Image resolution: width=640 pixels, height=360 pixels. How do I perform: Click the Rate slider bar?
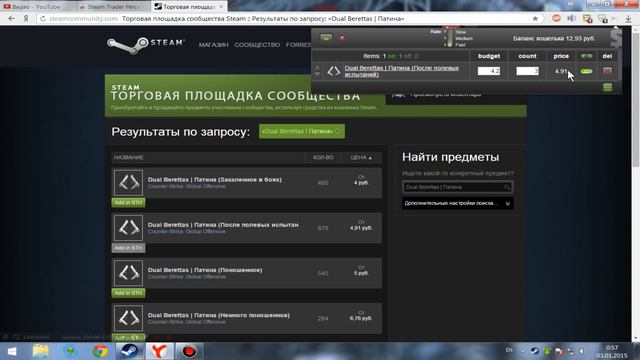(x=449, y=38)
